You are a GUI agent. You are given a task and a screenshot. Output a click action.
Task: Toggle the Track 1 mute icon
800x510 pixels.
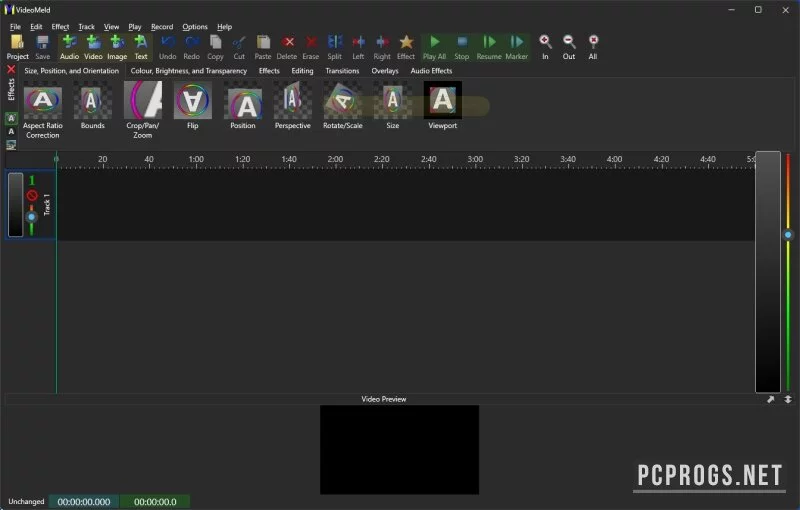tap(32, 195)
